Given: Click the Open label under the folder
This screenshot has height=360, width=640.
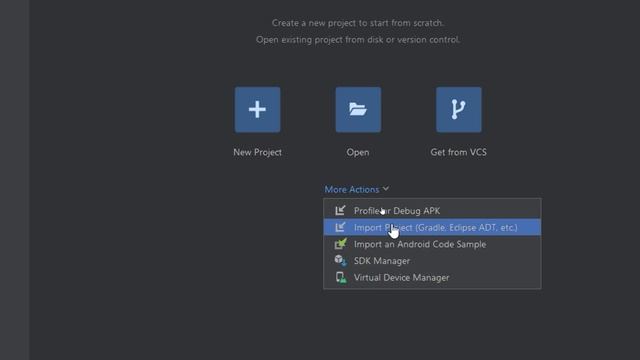Looking at the screenshot, I should click(x=358, y=152).
